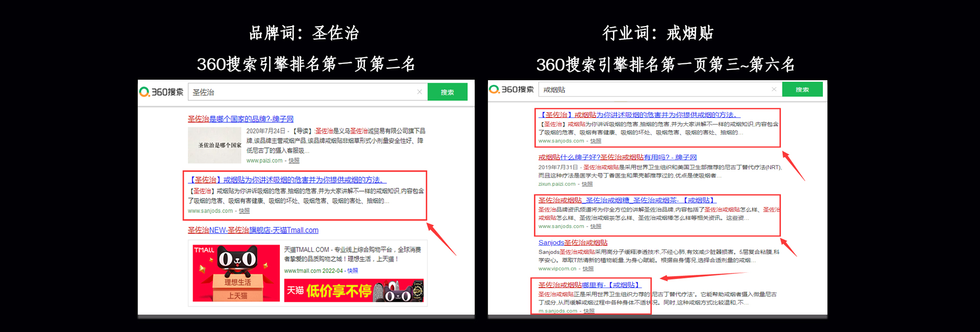This screenshot has width=980, height=332.
Task: Open 圣佐治NEW-圣佐治旗舰店-天猫Tmall.com result
Action: click(253, 230)
